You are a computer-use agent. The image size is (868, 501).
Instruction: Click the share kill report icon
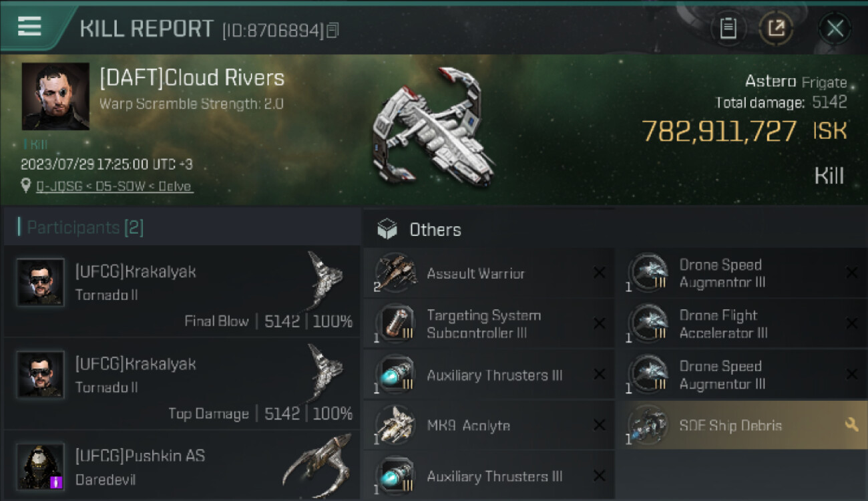click(x=777, y=28)
